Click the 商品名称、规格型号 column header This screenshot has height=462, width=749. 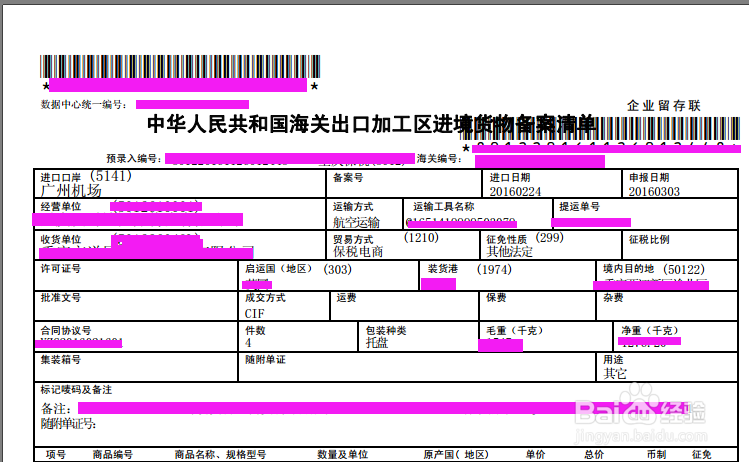(220, 454)
